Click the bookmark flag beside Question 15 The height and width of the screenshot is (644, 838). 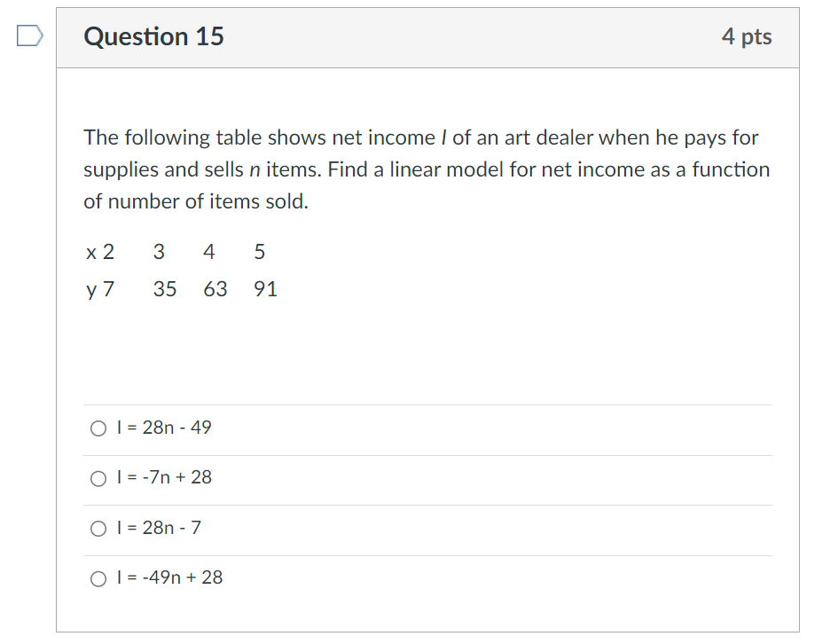click(27, 34)
